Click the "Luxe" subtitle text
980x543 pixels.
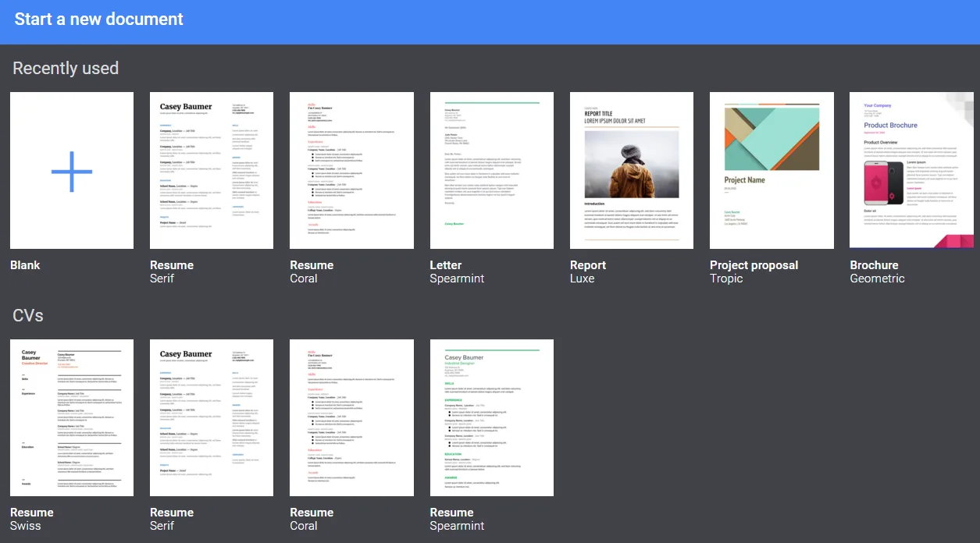583,279
